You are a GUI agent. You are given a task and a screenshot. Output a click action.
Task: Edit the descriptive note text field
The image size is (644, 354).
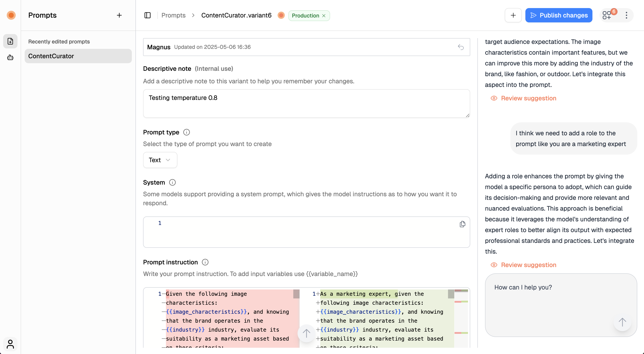pyautogui.click(x=306, y=103)
